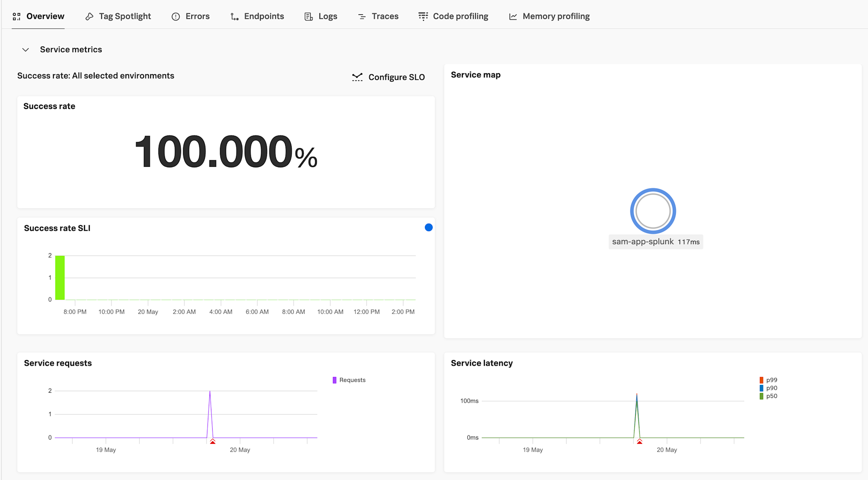Screen dimensions: 868x480
Task: Click the Success rate SLI title
Action: pos(57,228)
